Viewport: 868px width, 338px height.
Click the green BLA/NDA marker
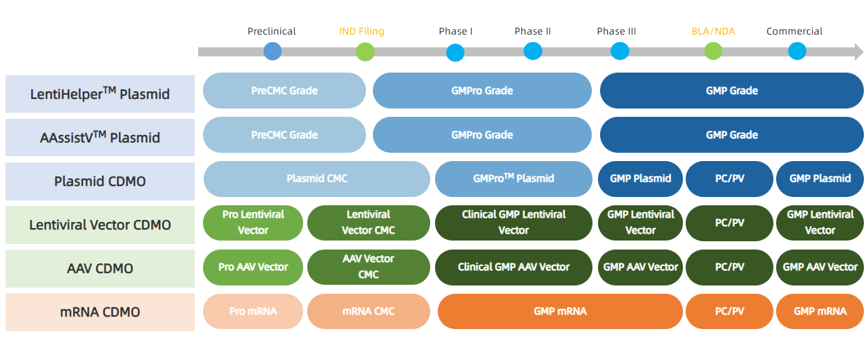tap(713, 51)
